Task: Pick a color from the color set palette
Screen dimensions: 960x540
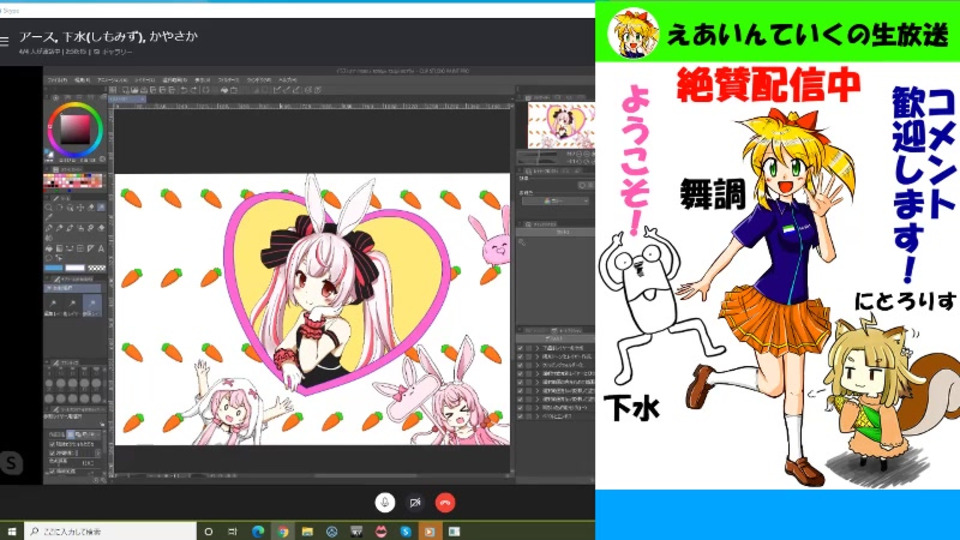Action: [72, 181]
